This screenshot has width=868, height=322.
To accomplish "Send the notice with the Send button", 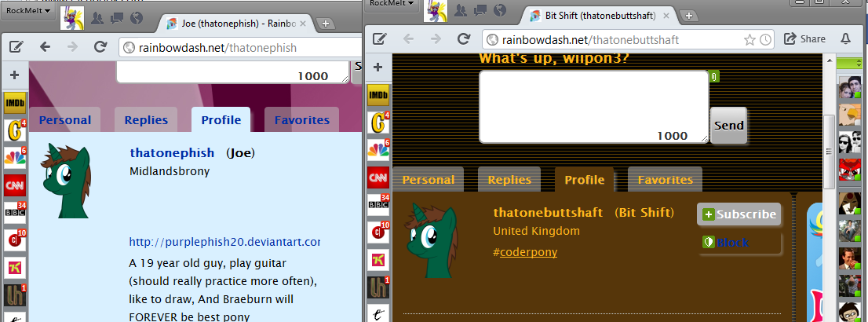I will pos(728,125).
